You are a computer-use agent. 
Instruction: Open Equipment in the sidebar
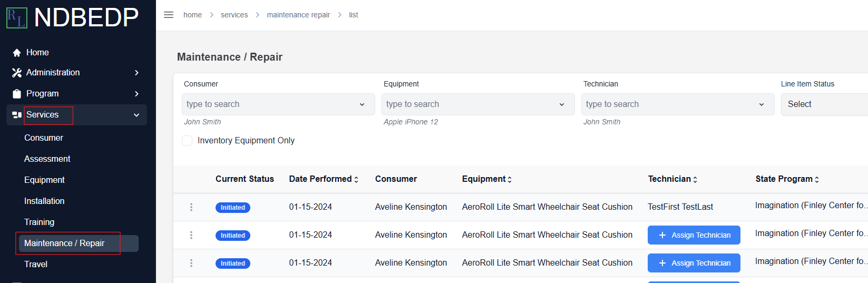(x=44, y=180)
